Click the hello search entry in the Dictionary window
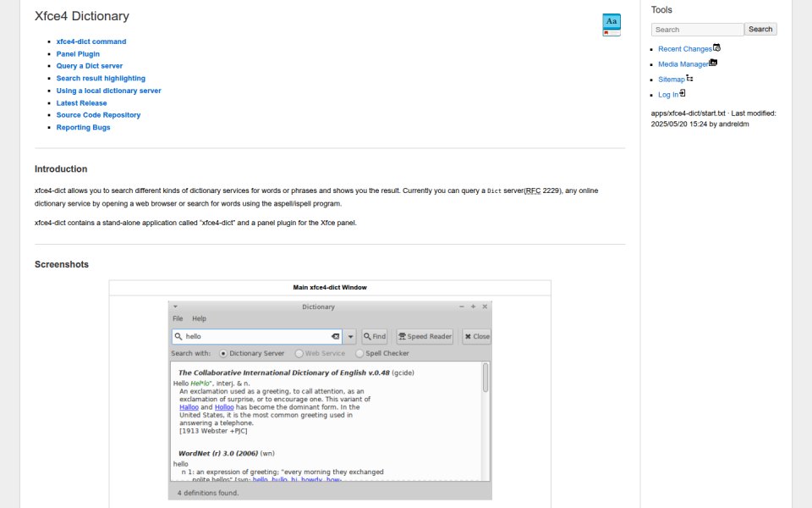The height and width of the screenshot is (508, 812). tap(257, 336)
